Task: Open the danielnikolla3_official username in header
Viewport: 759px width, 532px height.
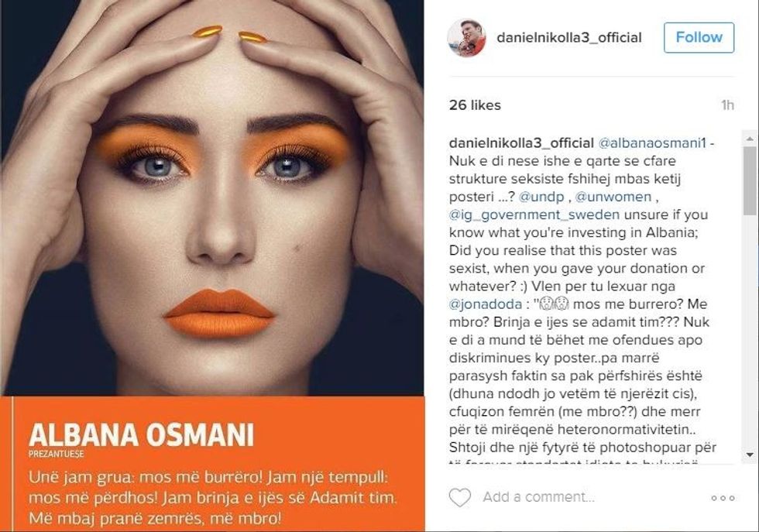Action: coord(568,38)
